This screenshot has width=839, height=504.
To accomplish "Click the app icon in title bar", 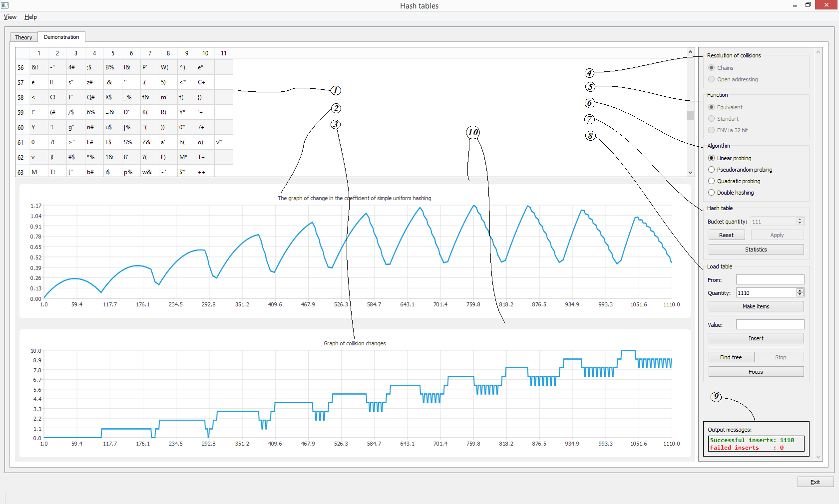I will (5, 5).
